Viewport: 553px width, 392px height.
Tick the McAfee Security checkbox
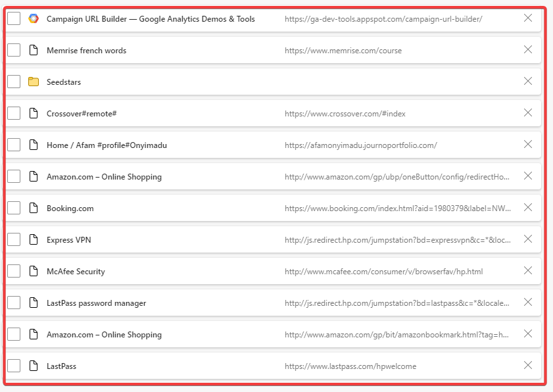(x=14, y=272)
